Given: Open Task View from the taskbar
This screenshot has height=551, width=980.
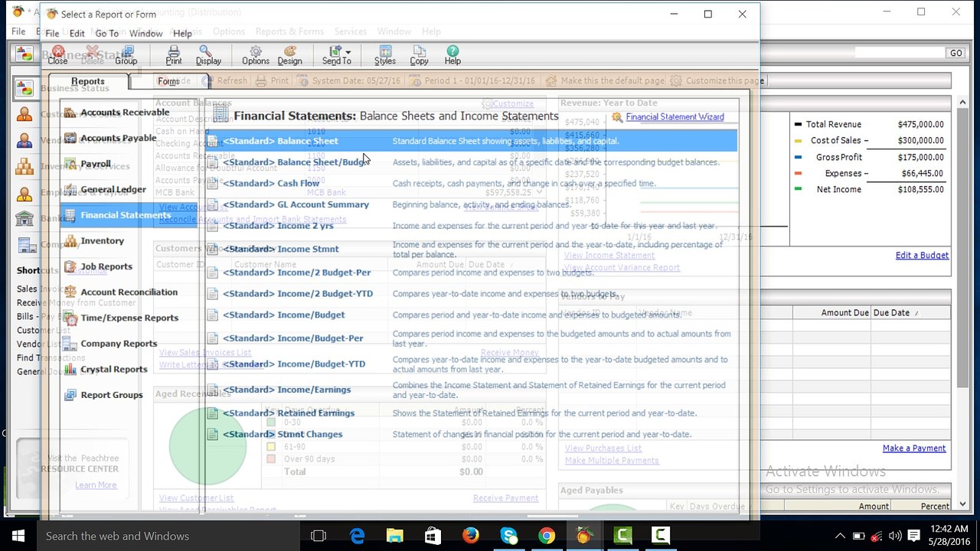Looking at the screenshot, I should click(318, 536).
